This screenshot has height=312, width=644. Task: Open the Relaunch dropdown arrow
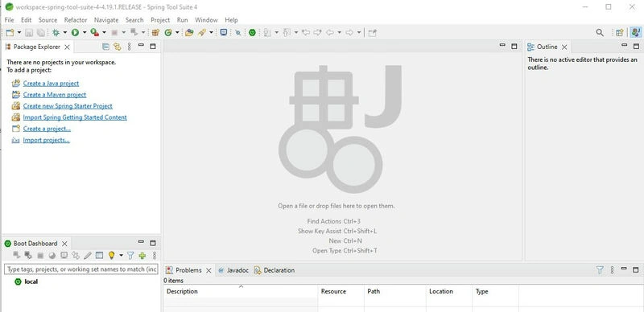(143, 32)
